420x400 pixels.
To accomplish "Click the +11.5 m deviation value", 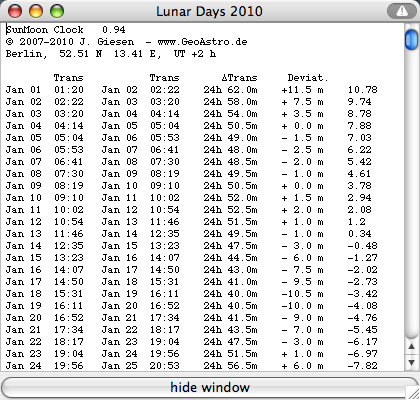I will (x=302, y=90).
